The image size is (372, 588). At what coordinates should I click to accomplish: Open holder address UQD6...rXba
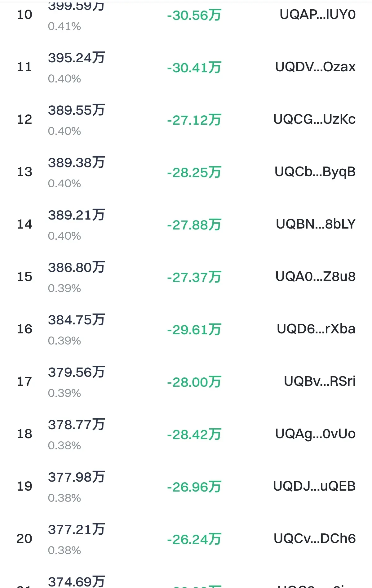click(316, 329)
